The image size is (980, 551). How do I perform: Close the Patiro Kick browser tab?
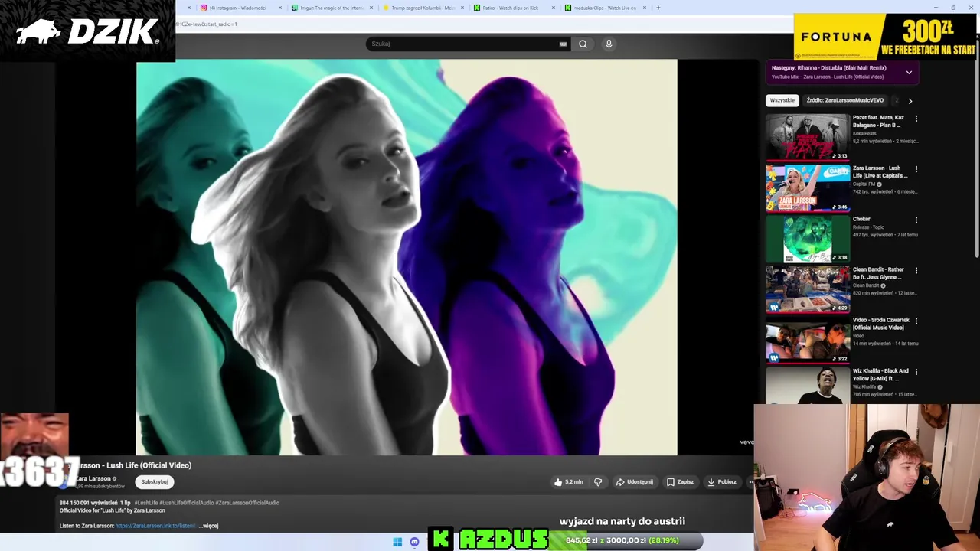pos(554,8)
